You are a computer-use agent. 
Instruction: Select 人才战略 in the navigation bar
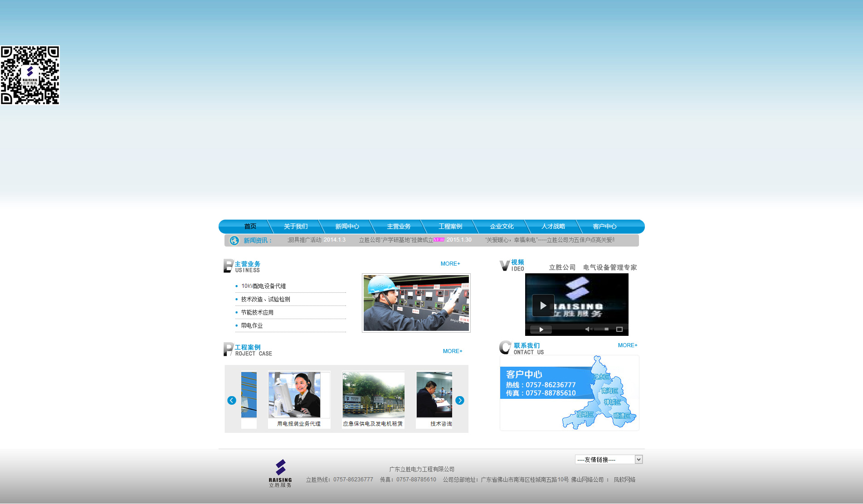tap(553, 227)
